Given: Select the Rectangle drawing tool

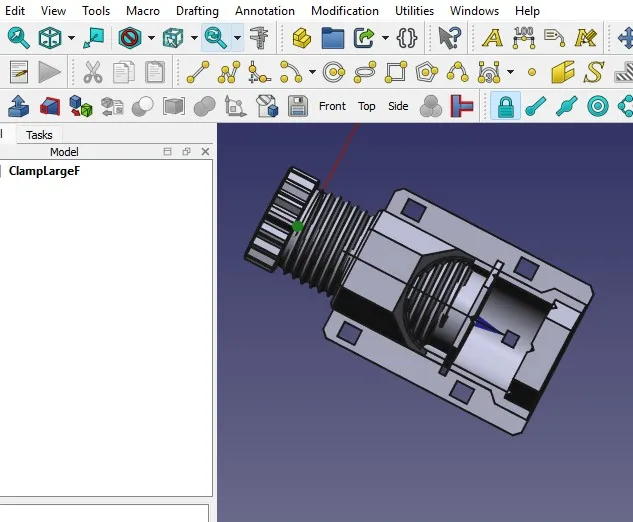Looking at the screenshot, I should click(x=396, y=72).
